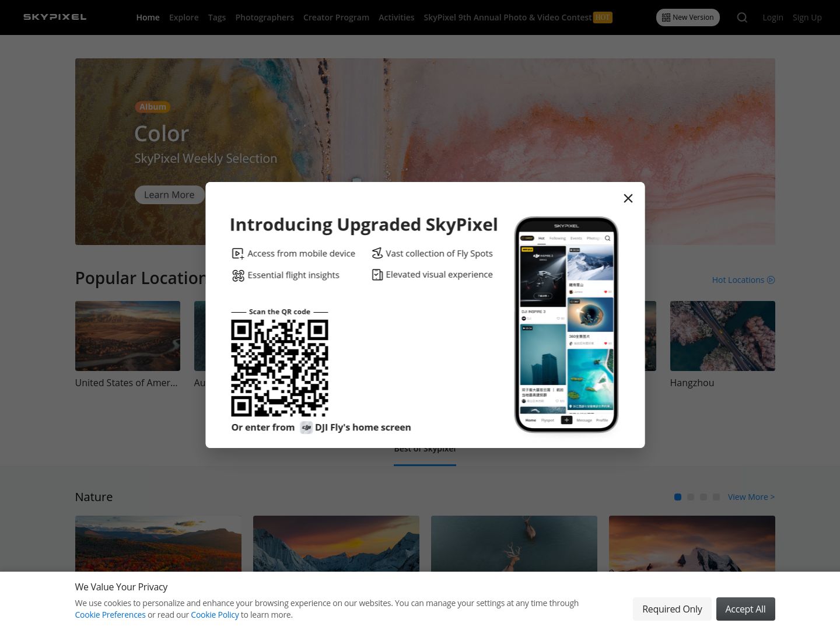Screen dimensions: 840x630
Task: Click the Color album title
Action: point(162,134)
